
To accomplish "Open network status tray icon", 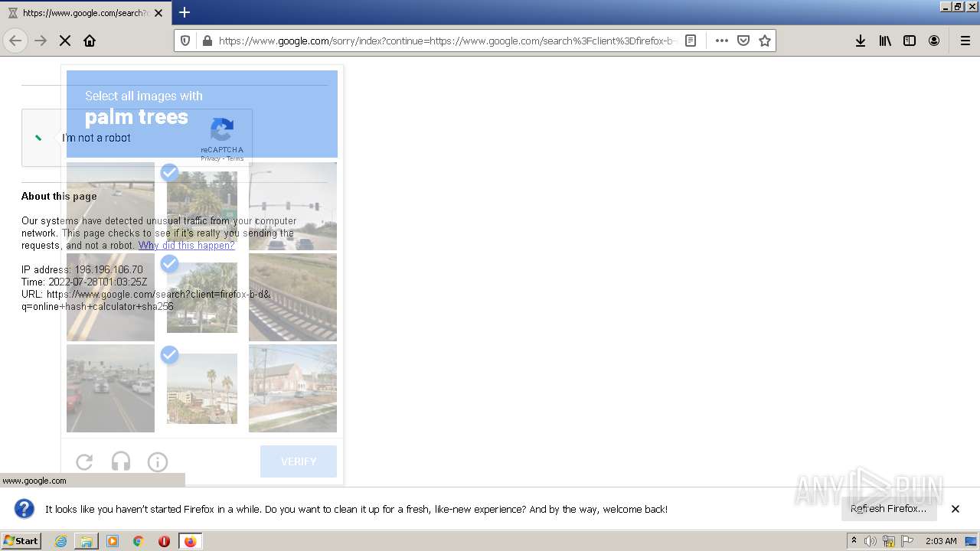I will point(889,541).
